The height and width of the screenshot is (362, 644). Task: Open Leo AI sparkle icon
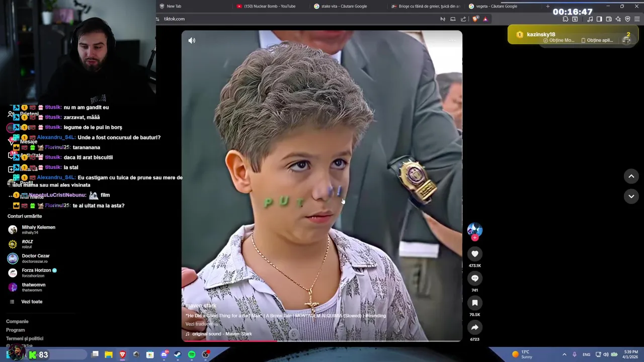[x=618, y=19]
